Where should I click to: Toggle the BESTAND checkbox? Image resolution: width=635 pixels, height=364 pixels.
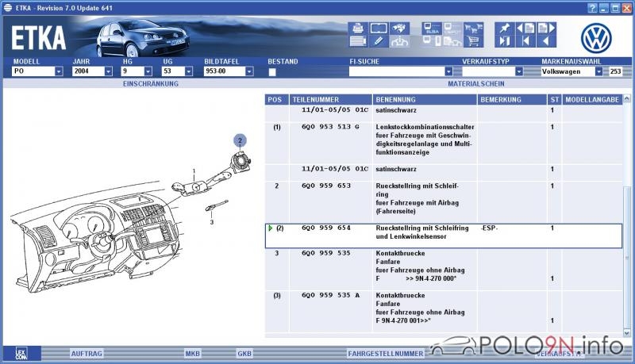pyautogui.click(x=272, y=71)
